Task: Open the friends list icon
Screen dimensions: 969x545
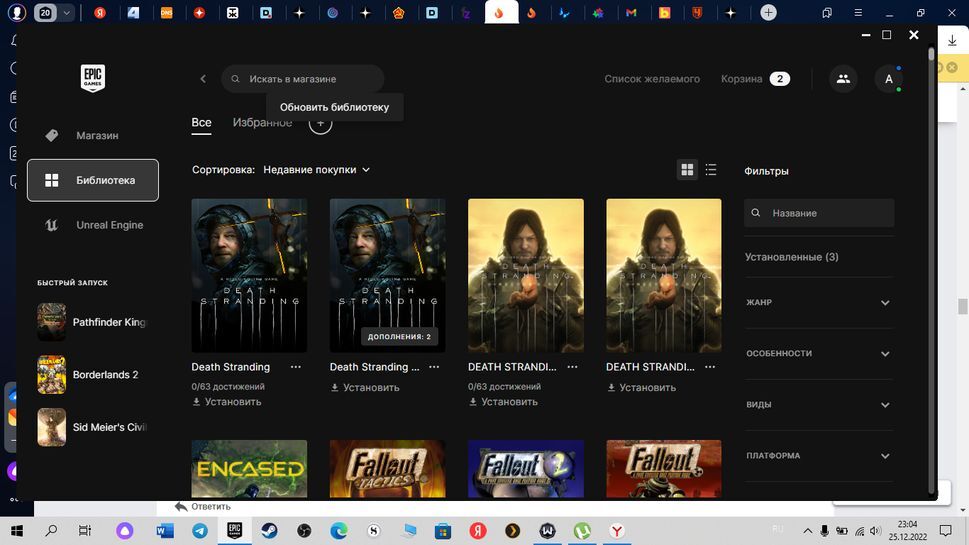Action: [x=843, y=79]
